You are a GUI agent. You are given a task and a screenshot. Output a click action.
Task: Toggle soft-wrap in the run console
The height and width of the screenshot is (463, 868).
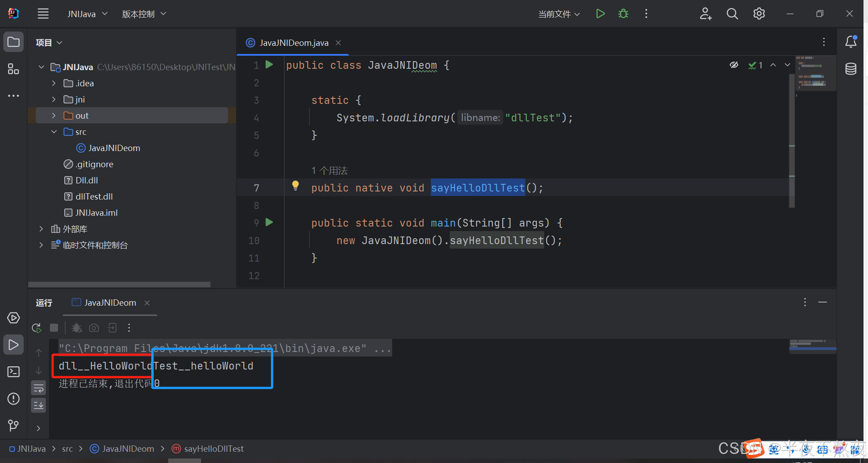(39, 387)
